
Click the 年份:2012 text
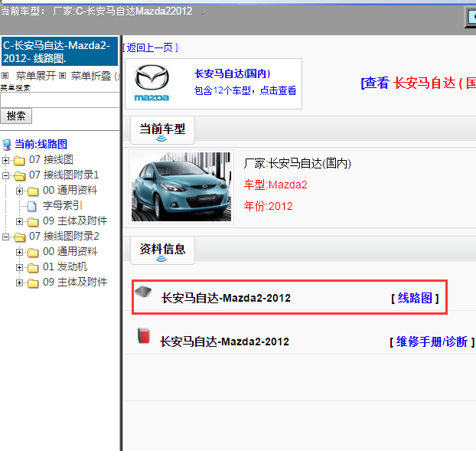(269, 206)
